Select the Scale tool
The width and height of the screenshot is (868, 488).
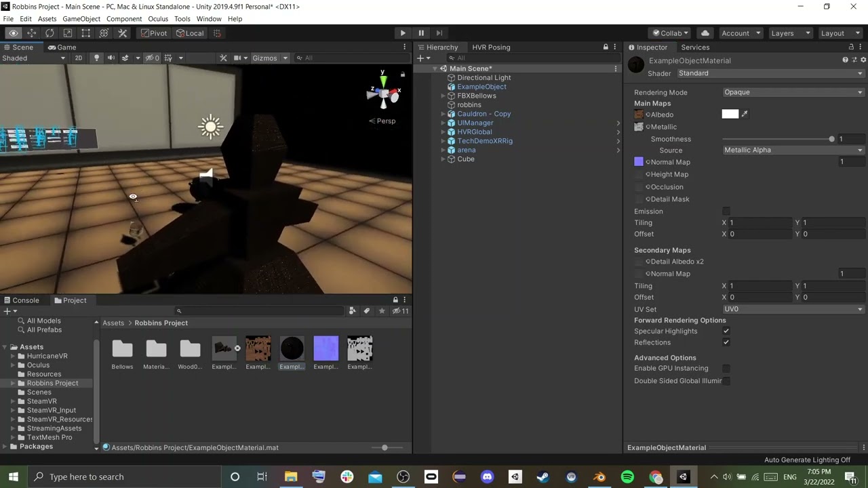(x=68, y=33)
